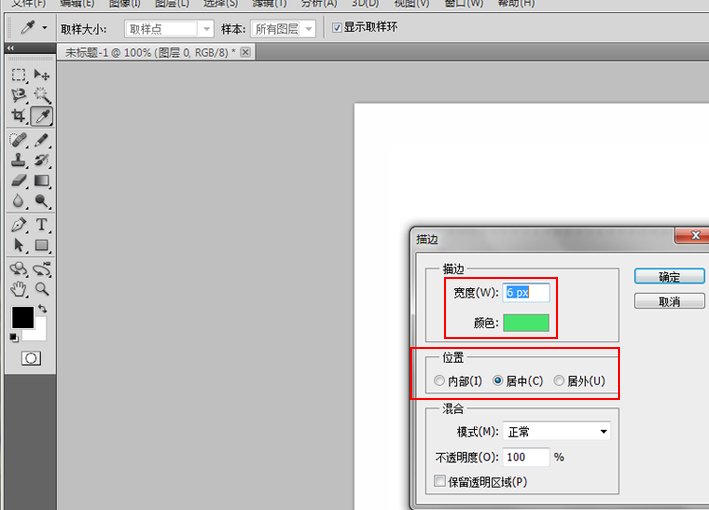Select the Rectangle shape tool
Viewport: 709px width, 510px height.
(42, 245)
